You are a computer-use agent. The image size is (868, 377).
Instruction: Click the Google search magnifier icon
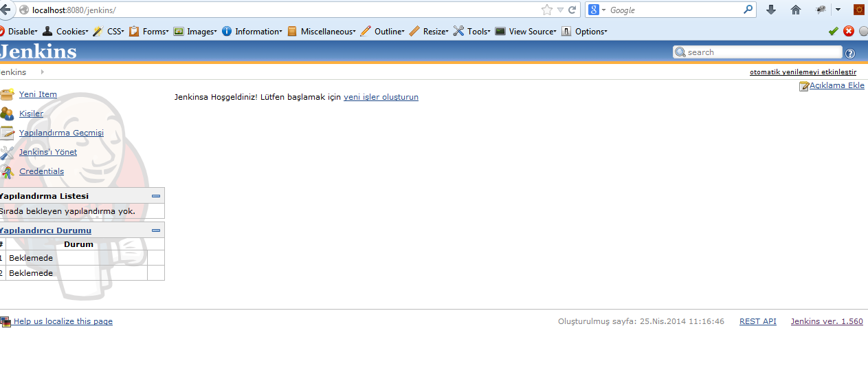[748, 10]
